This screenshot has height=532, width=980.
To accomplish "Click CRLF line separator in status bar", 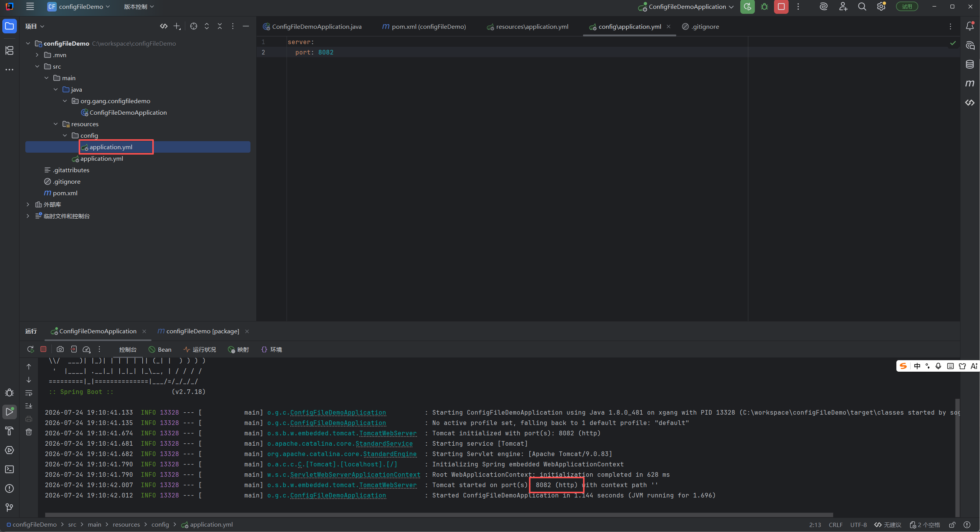I will [x=835, y=525].
